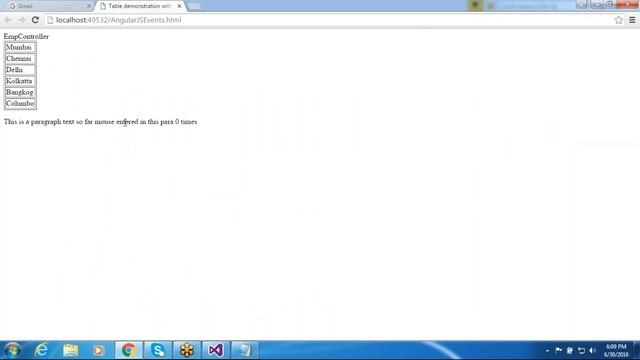Click the page file icon in the address bar
Image resolution: width=640 pixels, height=360 pixels.
(50, 20)
